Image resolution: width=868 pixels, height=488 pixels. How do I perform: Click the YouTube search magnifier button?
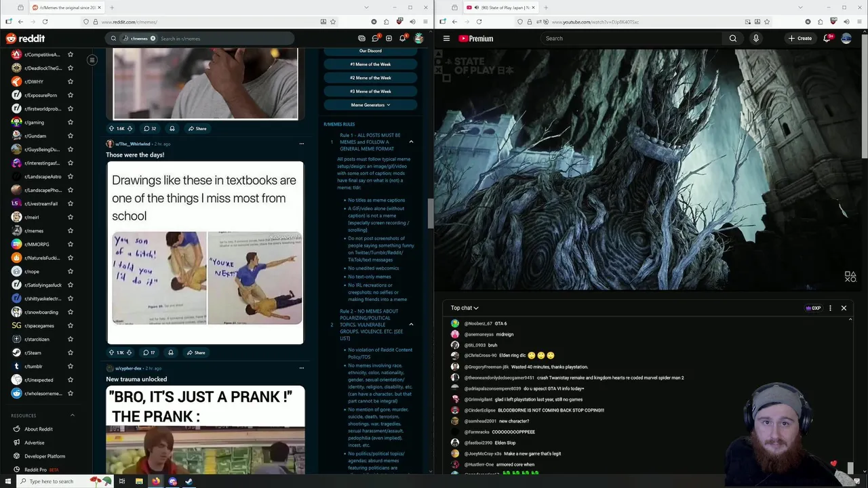pos(733,39)
